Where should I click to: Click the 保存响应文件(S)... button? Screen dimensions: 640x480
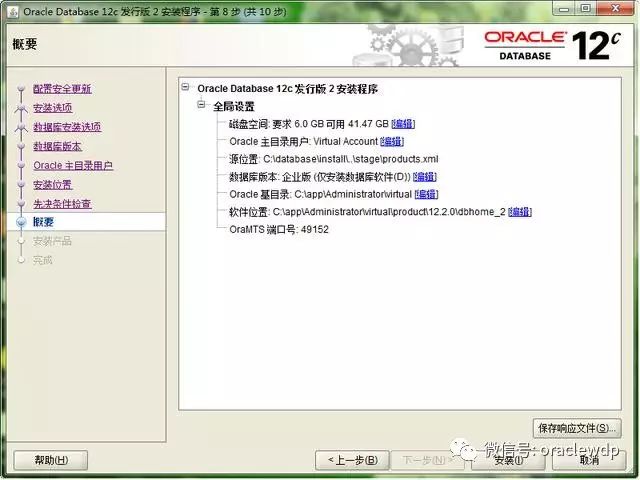tap(577, 428)
